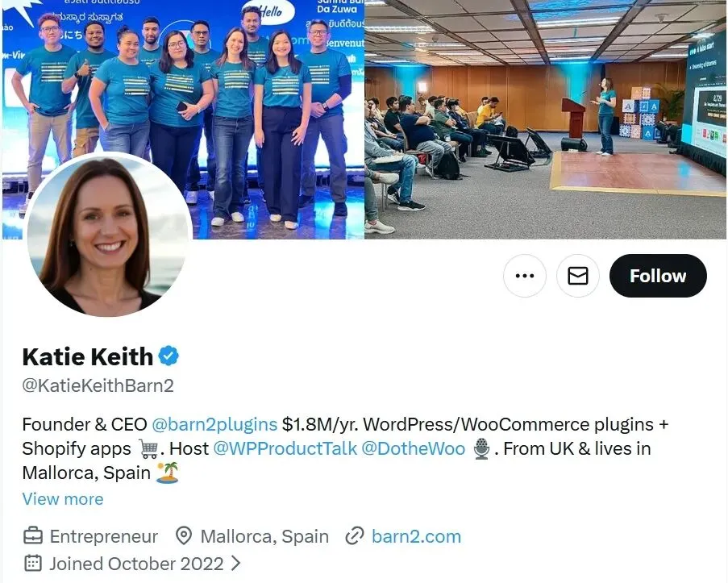
Task: Click the blue verified badge
Action: [x=168, y=356]
